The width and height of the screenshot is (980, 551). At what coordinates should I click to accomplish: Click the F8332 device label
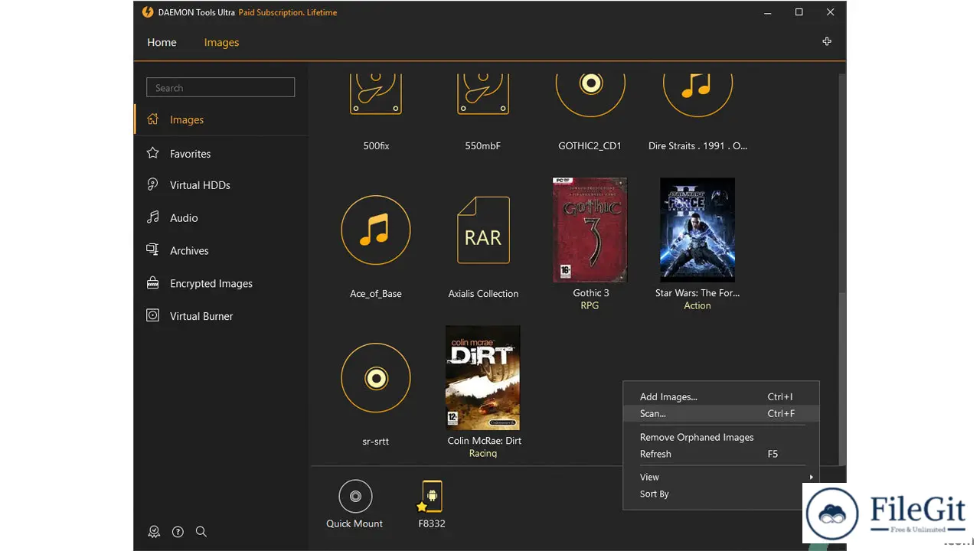432,523
